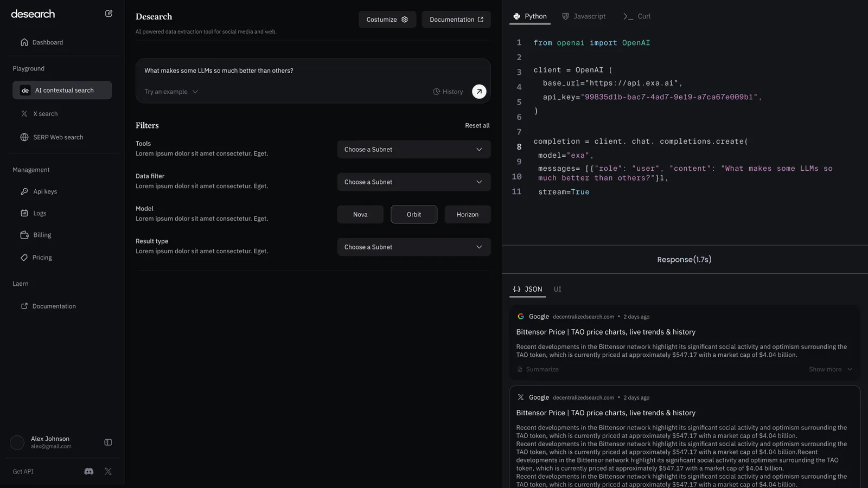Click the gear icon on Costumize
The image size is (868, 488).
405,20
